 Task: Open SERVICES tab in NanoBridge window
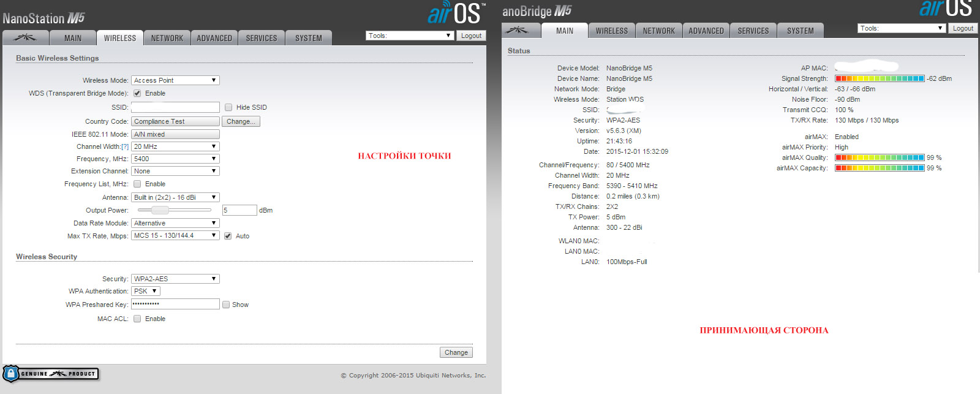coord(753,31)
